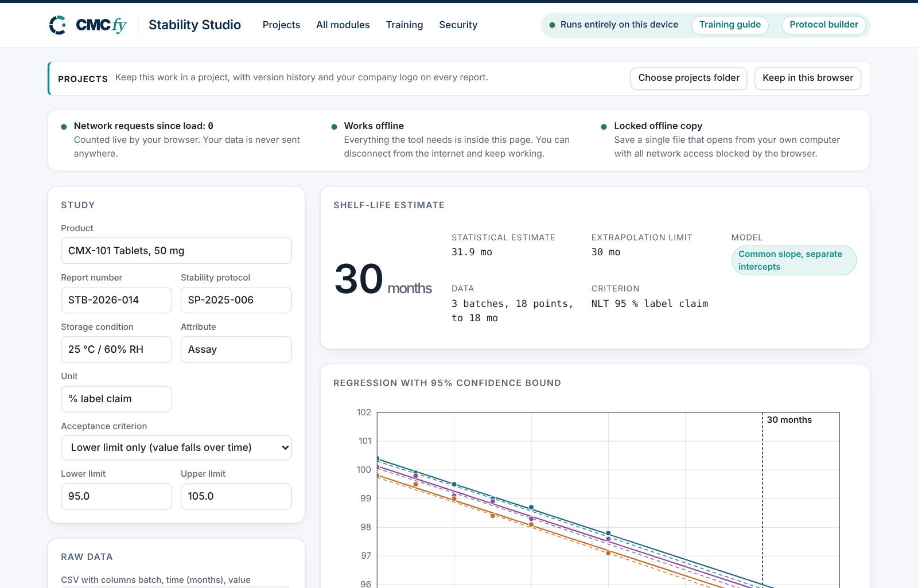
Task: Click the large '30' shelf-life number
Action: pyautogui.click(x=359, y=279)
